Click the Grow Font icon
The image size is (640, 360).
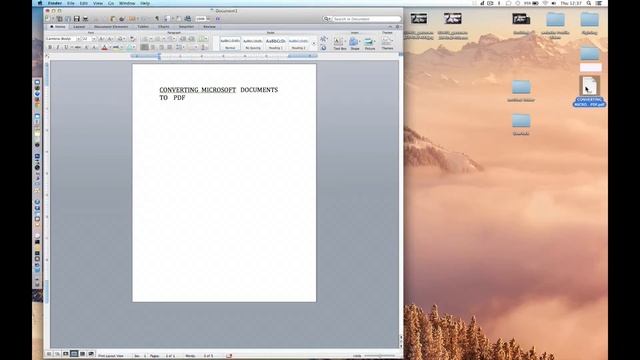(x=101, y=38)
